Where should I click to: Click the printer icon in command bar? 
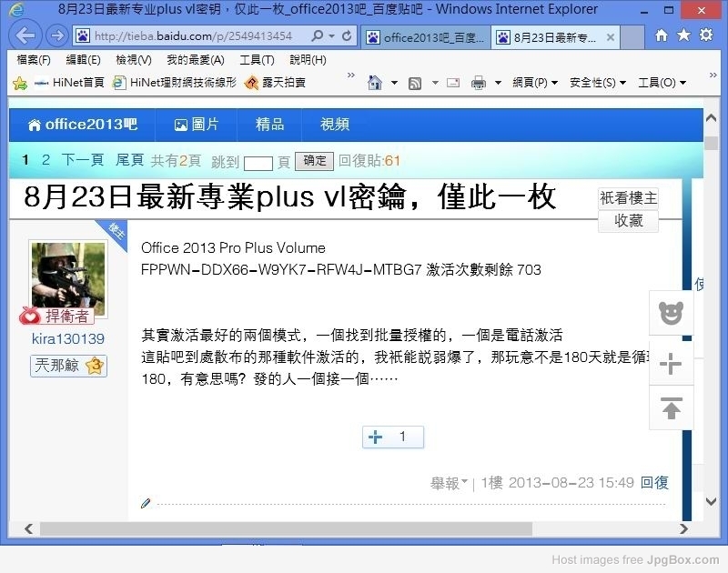coord(479,83)
